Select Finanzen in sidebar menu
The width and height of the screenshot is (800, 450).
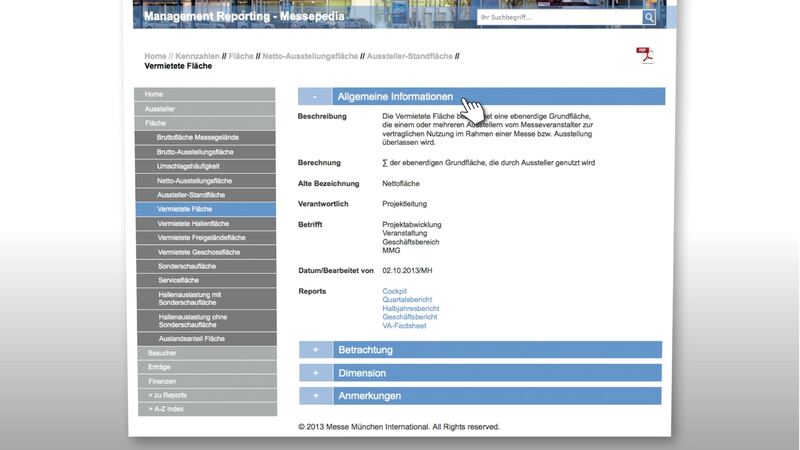tap(207, 381)
